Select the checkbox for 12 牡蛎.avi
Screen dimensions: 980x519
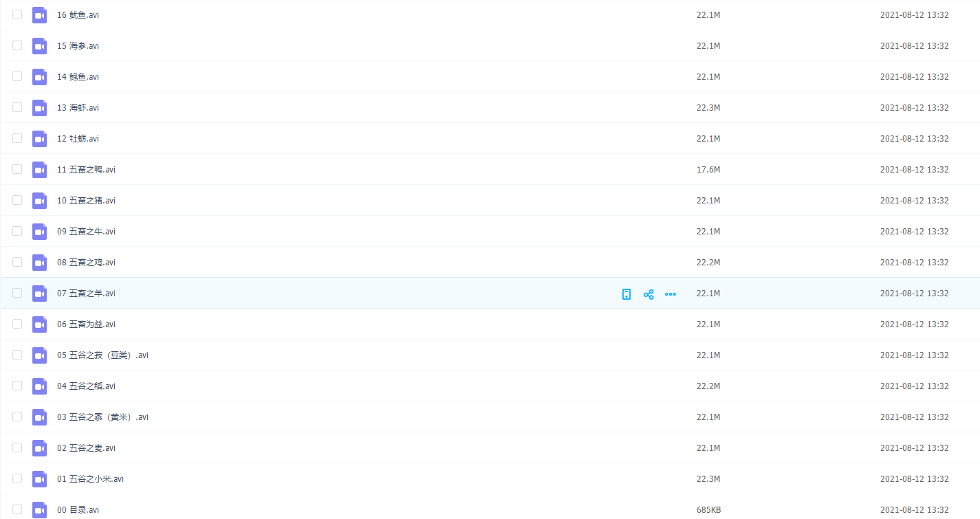pos(17,139)
